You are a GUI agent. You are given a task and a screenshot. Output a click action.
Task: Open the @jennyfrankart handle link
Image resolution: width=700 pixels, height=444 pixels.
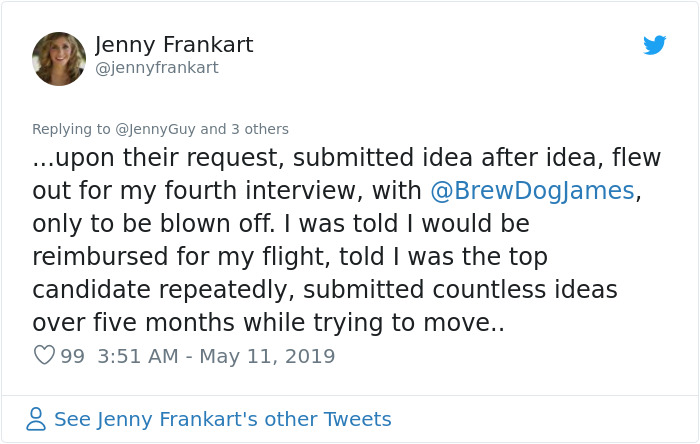pyautogui.click(x=156, y=68)
